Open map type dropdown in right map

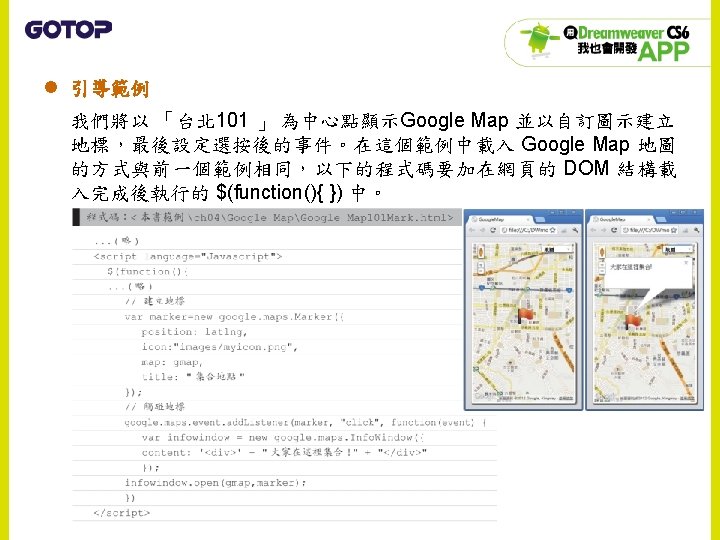(678, 250)
